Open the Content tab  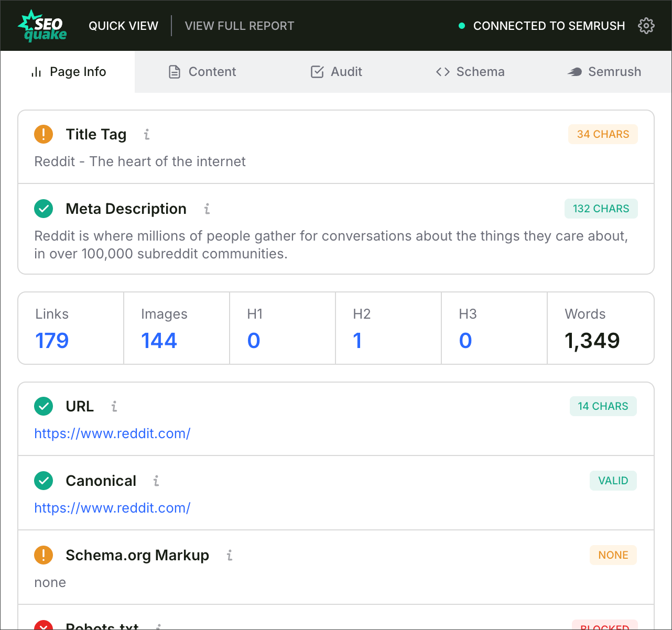[202, 72]
